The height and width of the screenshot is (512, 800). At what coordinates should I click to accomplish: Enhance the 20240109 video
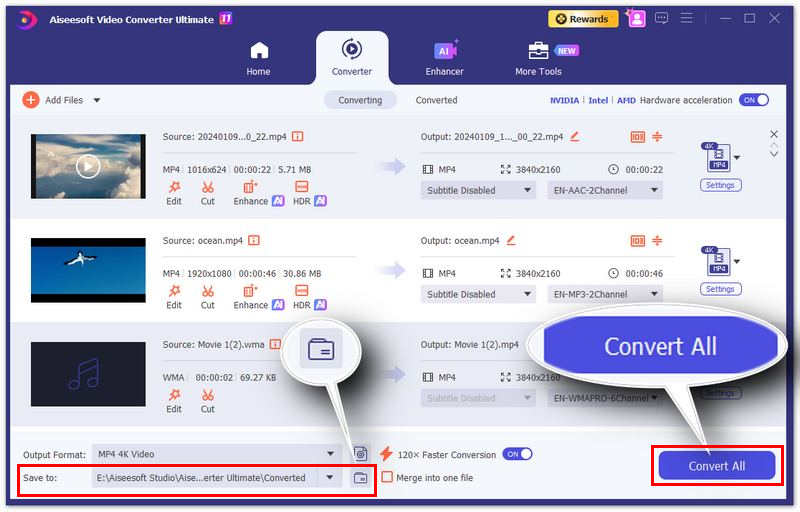[258, 193]
